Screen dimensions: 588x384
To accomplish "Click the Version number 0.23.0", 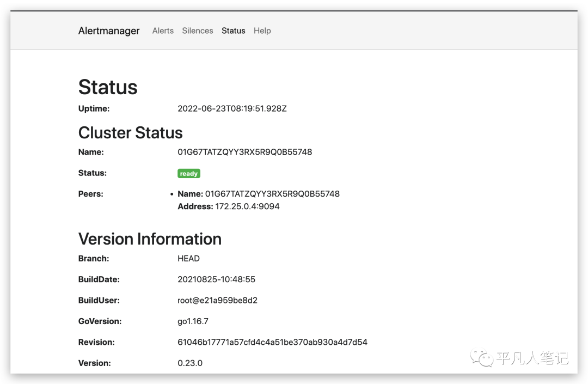I will 190,363.
